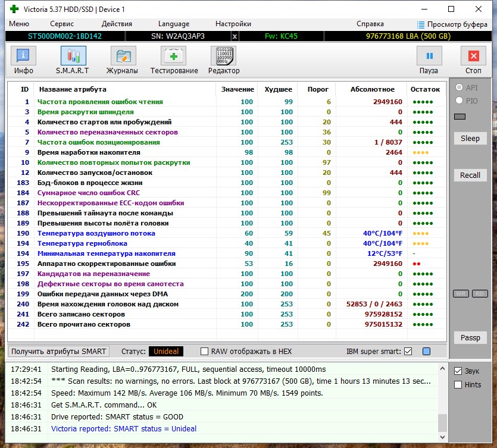This screenshot has height=448, width=497.
Task: Click the RD indicator
Action: point(480,294)
